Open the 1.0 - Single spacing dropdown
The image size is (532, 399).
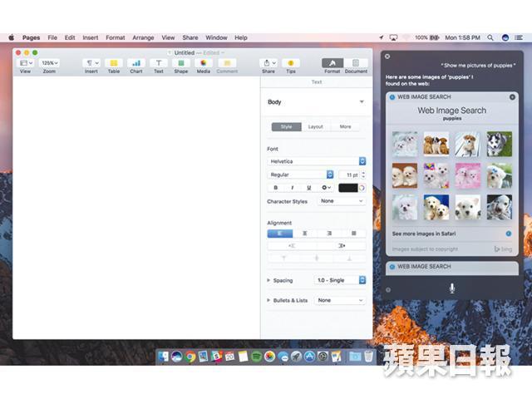coord(340,280)
